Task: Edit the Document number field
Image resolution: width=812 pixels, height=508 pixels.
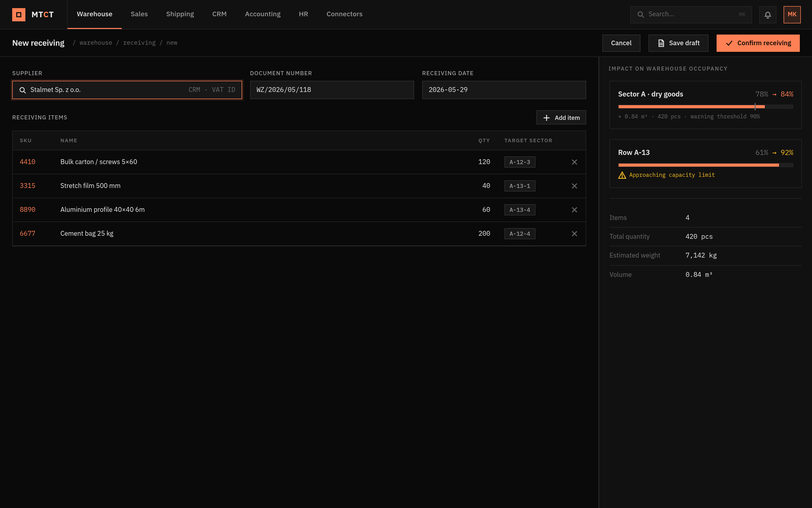Action: click(x=332, y=90)
